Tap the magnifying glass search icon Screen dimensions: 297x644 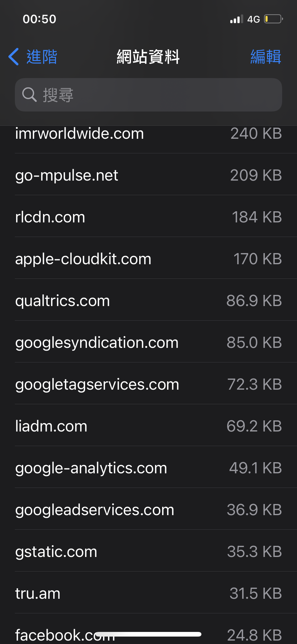click(x=29, y=95)
